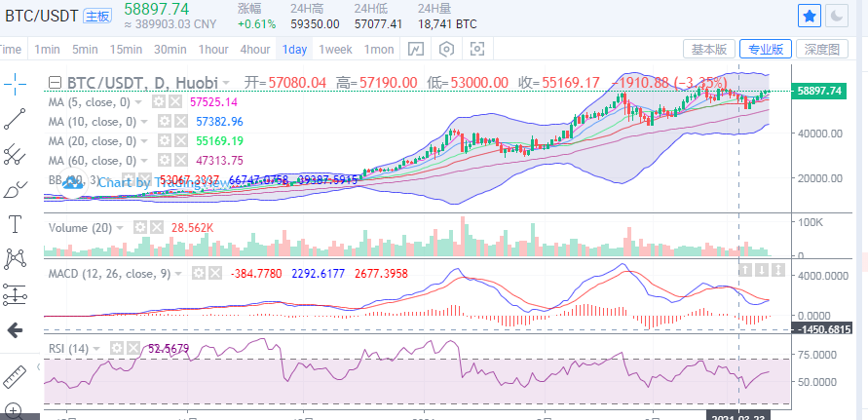
Task: Select the brush drawing tool
Action: (15, 190)
